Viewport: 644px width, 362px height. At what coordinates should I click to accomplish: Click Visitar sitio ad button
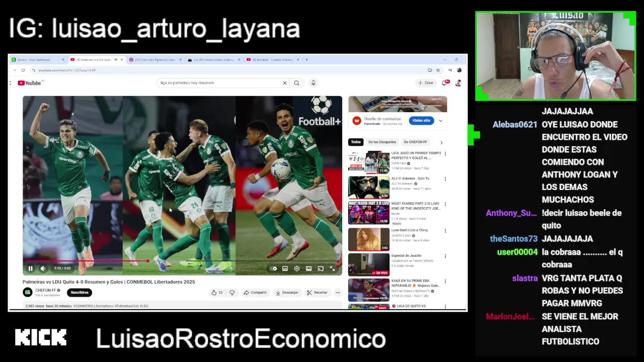[421, 121]
